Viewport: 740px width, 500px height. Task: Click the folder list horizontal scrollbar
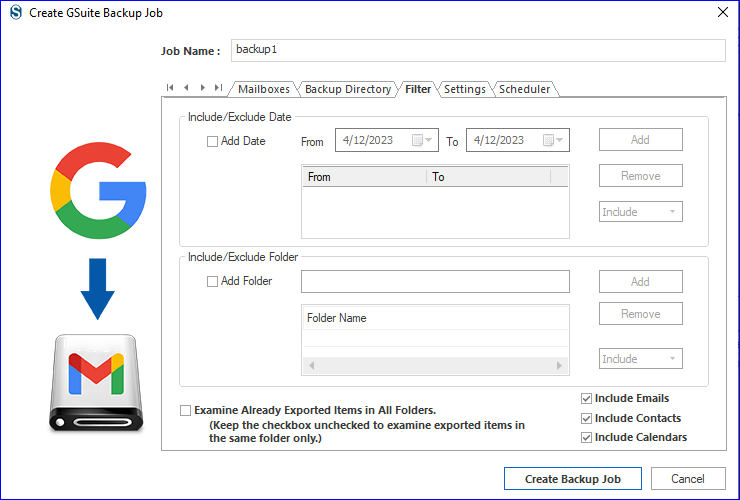click(435, 365)
